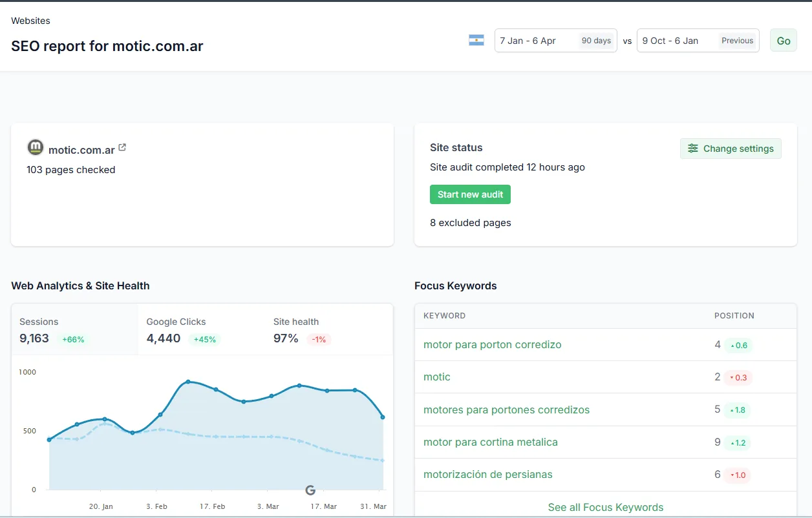812x518 pixels.
Task: Click the 31. Mar axis label
Action: (x=373, y=507)
